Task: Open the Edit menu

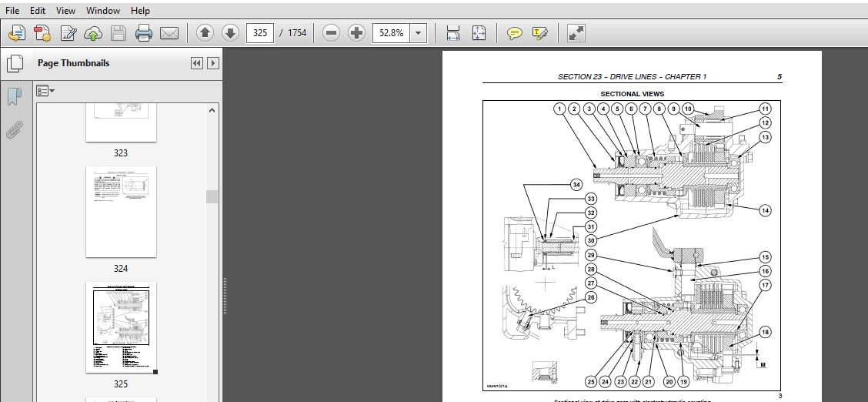Action: click(x=38, y=11)
